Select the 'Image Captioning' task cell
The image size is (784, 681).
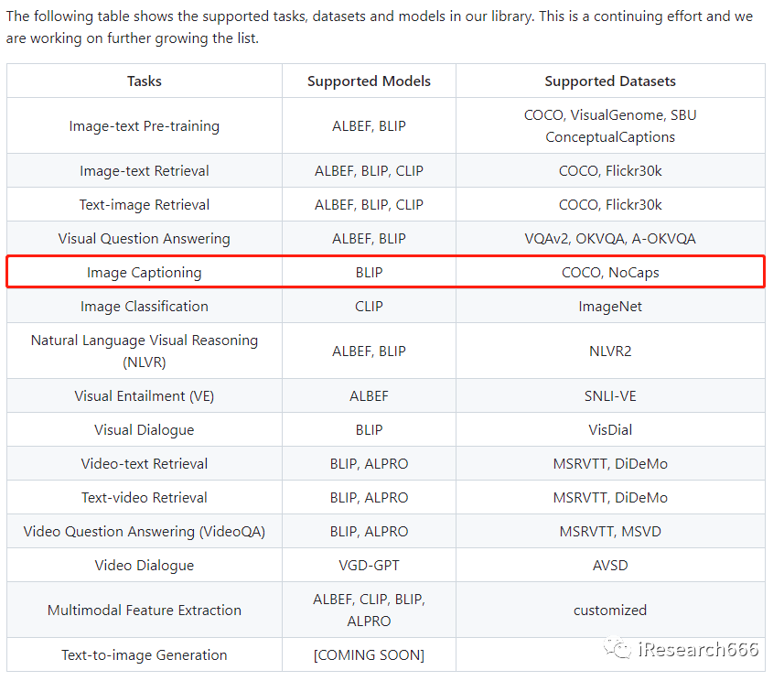coord(145,272)
